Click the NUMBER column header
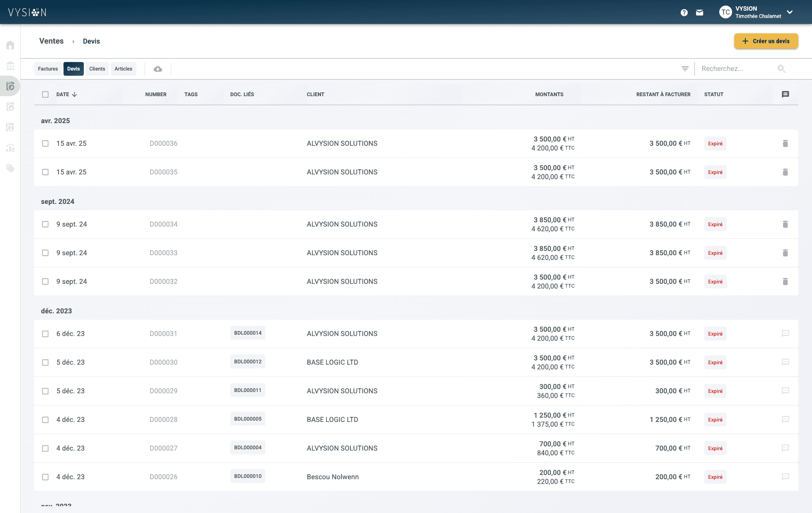 (156, 94)
